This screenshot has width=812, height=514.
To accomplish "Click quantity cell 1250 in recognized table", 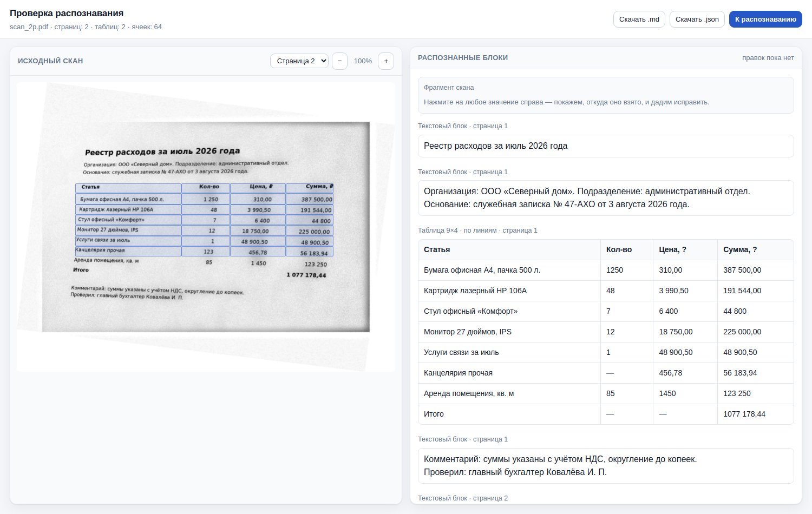I will pos(626,270).
